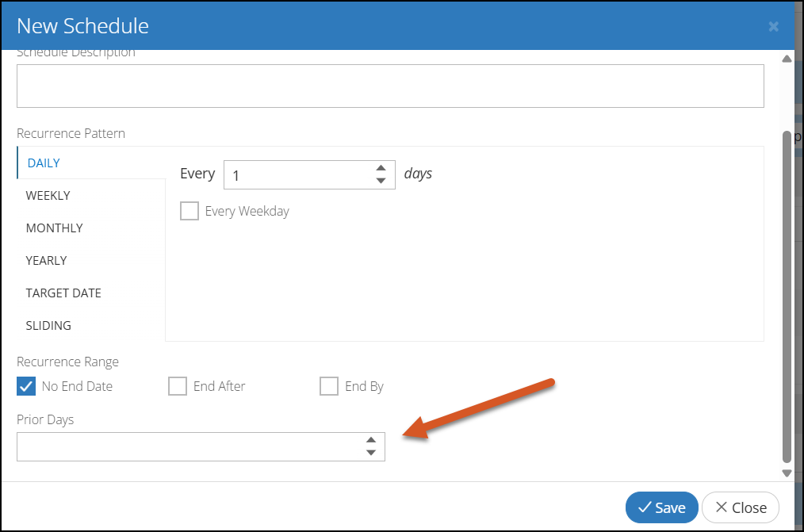804x532 pixels.
Task: Click the Prior Days up arrow
Action: click(371, 440)
